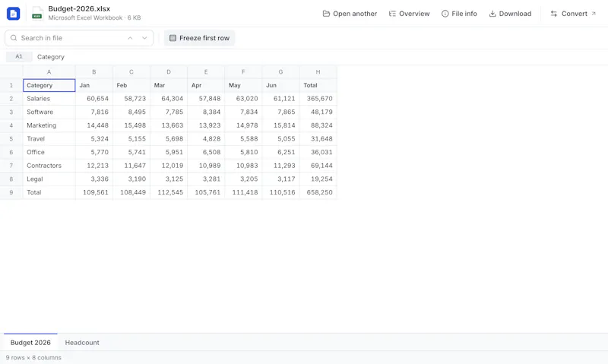The width and height of the screenshot is (608, 364).
Task: Click the Legal Feb value 3,190
Action: [131, 179]
